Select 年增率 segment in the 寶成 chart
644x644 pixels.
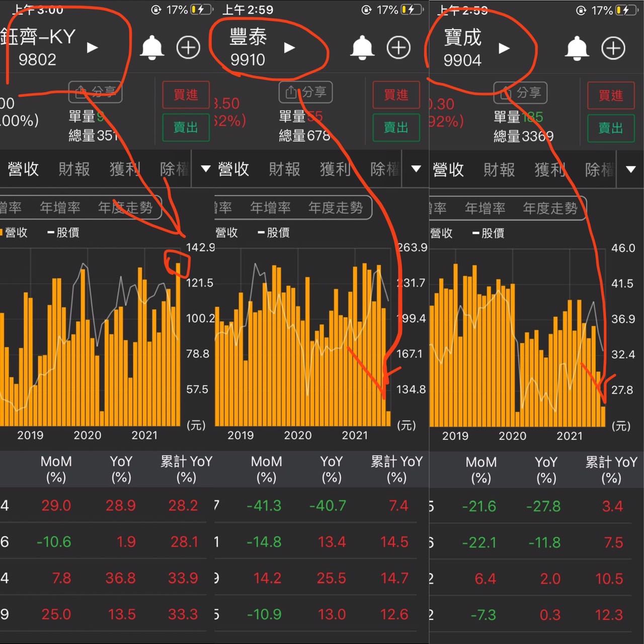(485, 208)
